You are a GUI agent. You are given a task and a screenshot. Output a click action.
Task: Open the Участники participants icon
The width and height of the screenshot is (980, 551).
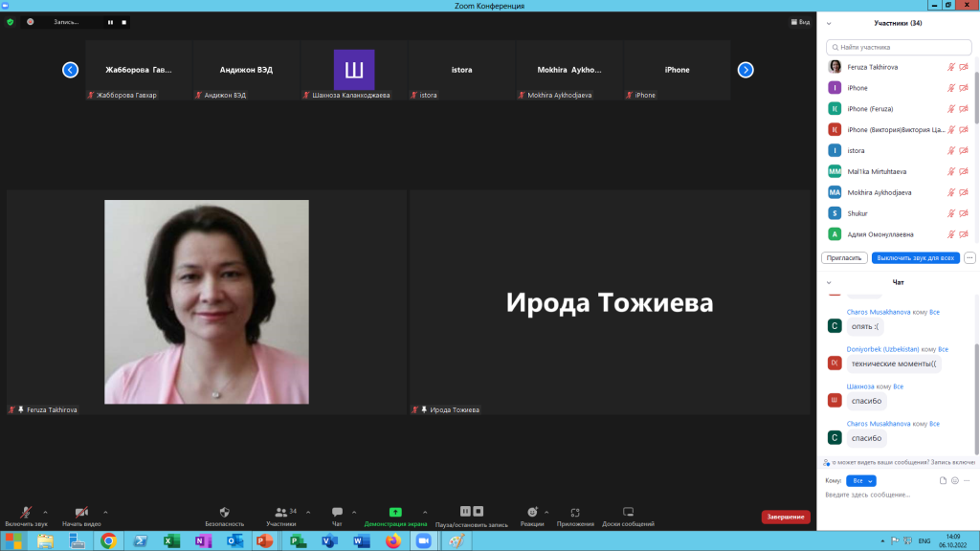pyautogui.click(x=280, y=512)
